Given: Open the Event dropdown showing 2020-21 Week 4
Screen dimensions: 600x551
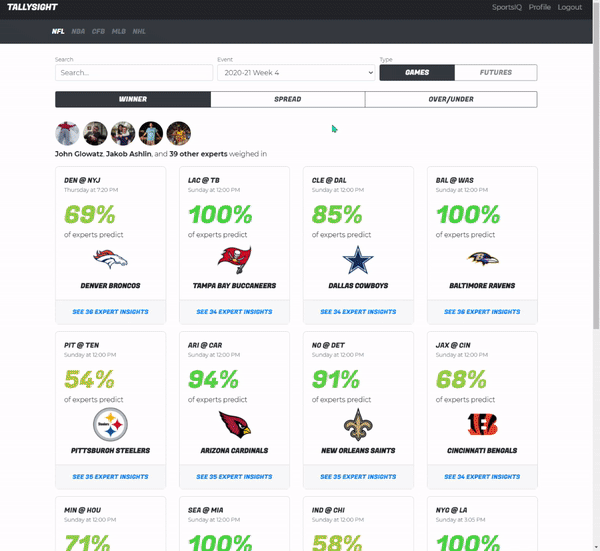Looking at the screenshot, I should (x=296, y=72).
